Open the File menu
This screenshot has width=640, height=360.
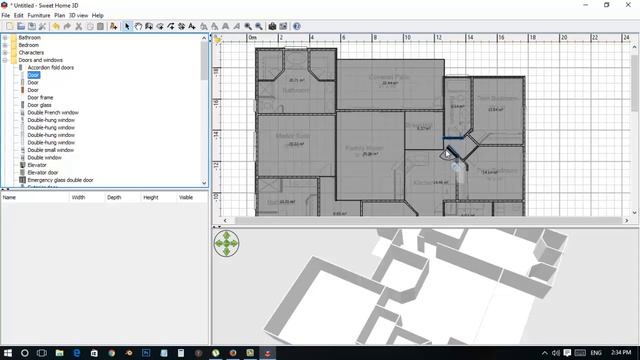click(x=6, y=16)
